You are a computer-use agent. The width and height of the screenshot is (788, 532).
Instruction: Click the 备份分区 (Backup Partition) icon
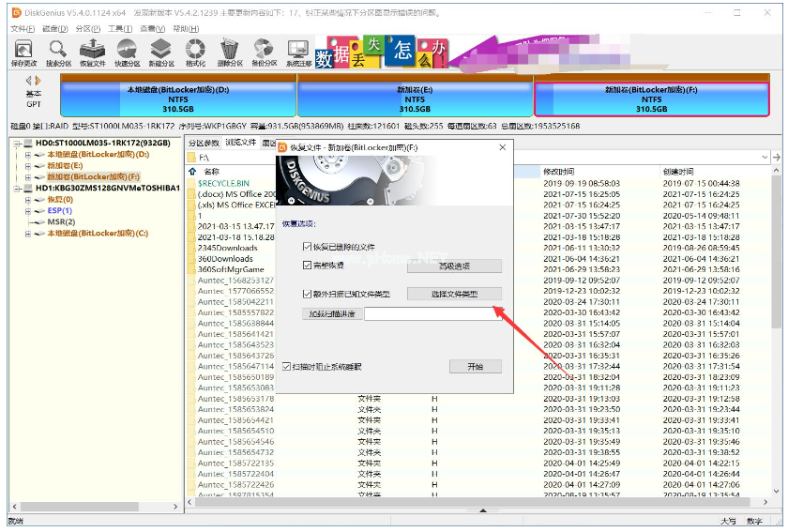tap(265, 52)
